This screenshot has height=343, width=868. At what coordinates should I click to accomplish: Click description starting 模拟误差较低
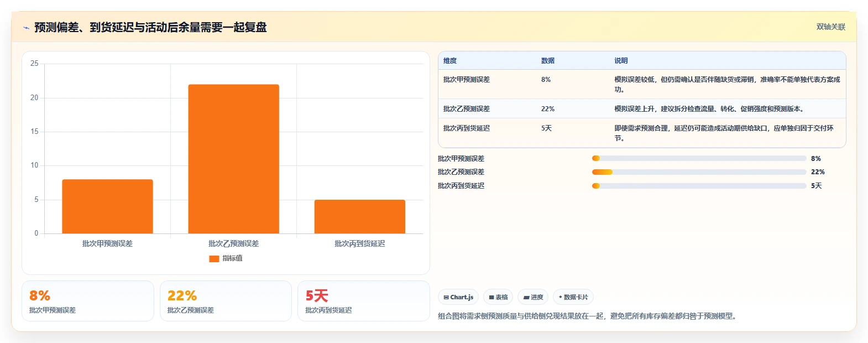(x=727, y=85)
